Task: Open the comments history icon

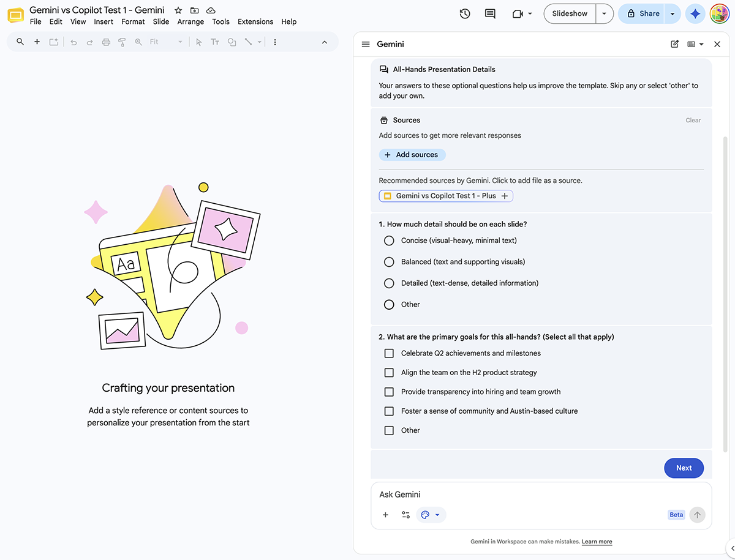Action: click(490, 13)
